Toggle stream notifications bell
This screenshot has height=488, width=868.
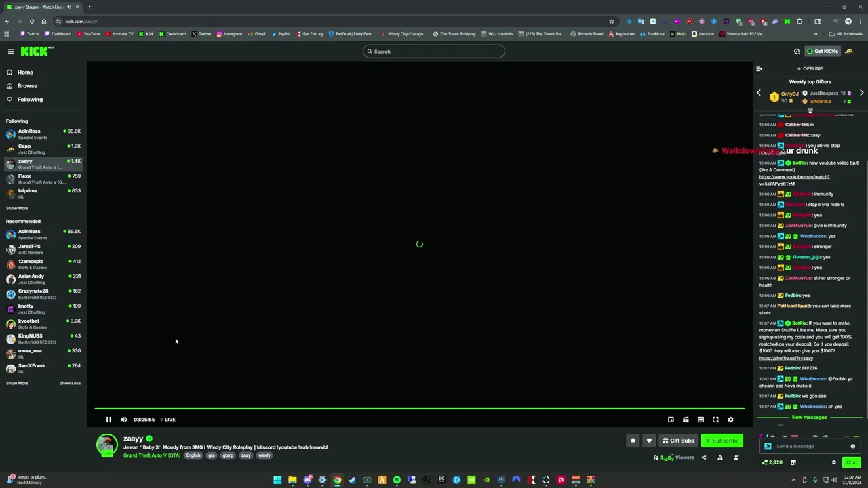633,441
